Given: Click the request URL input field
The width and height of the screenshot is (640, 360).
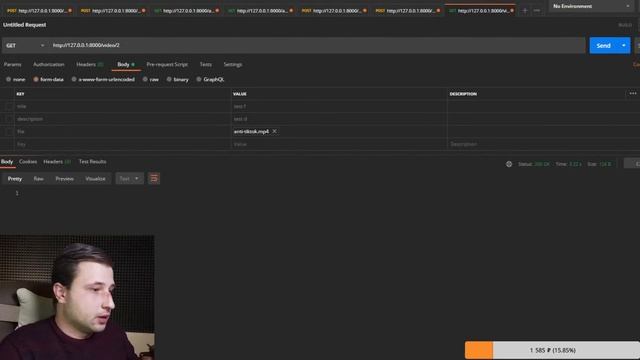Looking at the screenshot, I should point(317,45).
